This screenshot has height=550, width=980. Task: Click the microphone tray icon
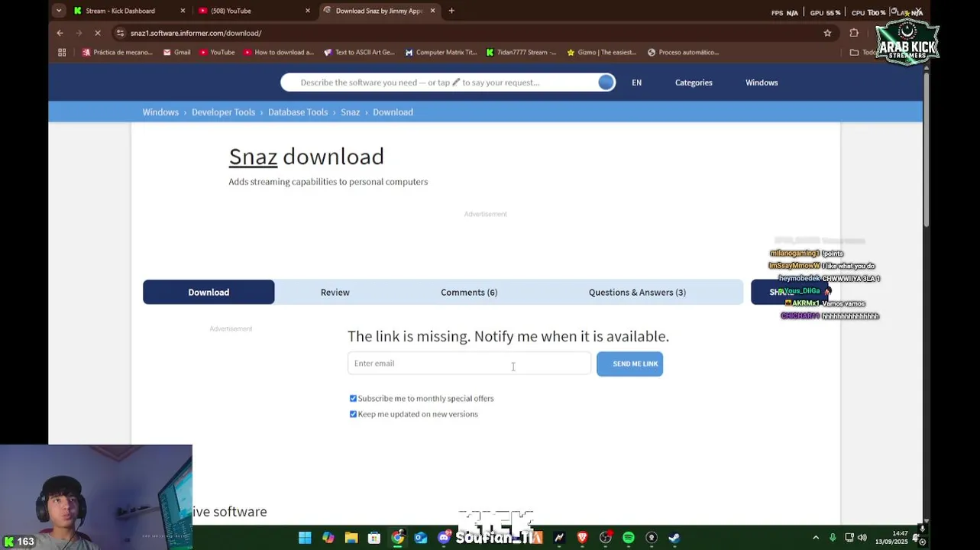pos(833,538)
